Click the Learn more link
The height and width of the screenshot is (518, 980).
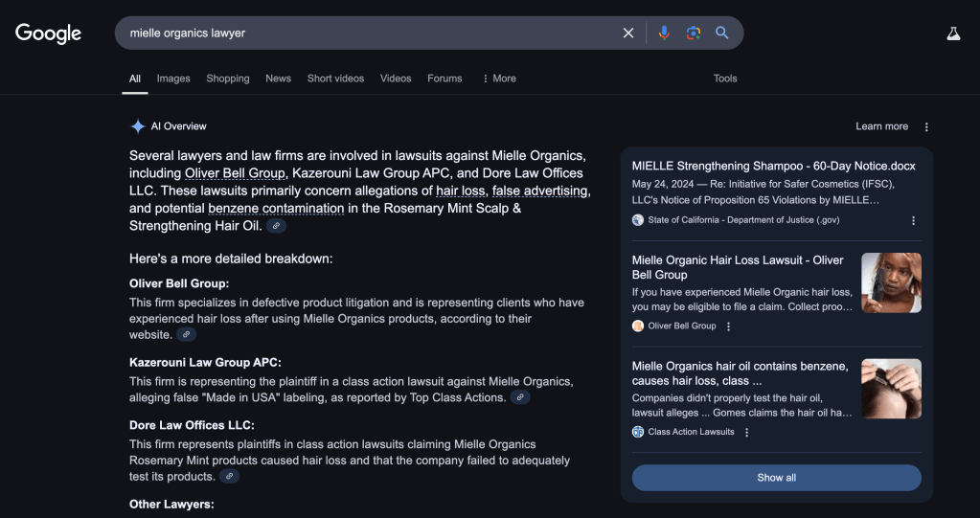(881, 126)
